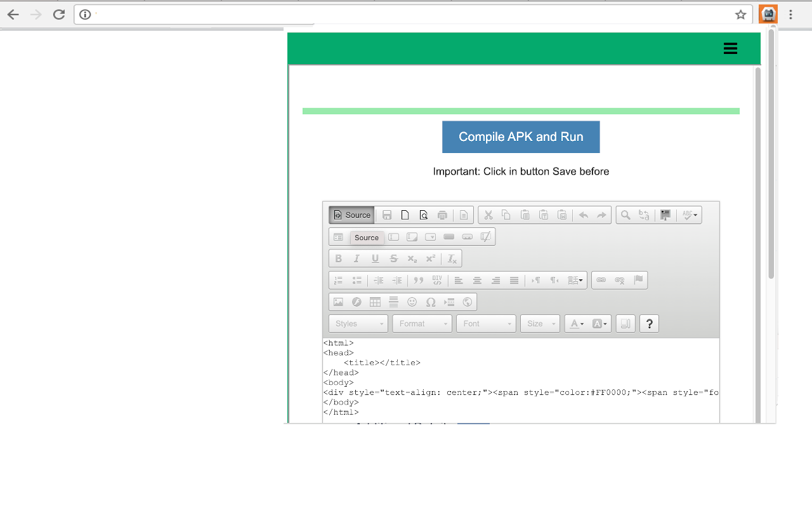Click Create Div Container icon
The height and width of the screenshot is (508, 812).
tap(437, 280)
